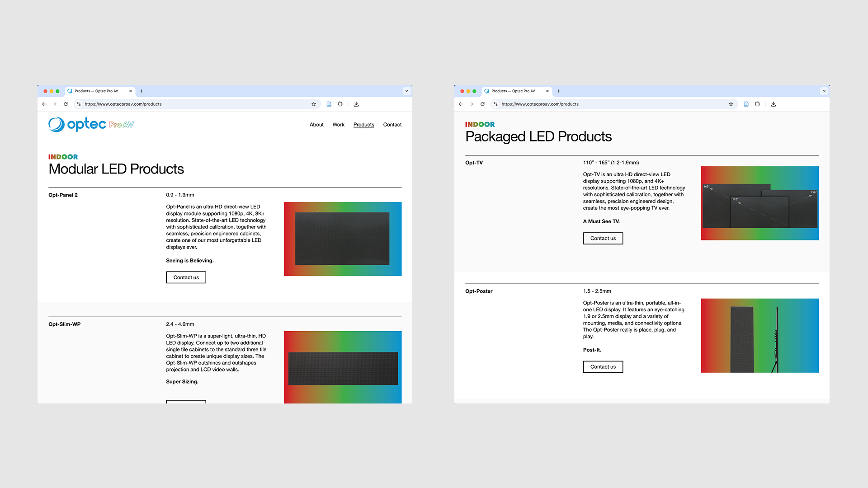Go forward in the right browser window
Image resolution: width=868 pixels, height=488 pixels.
pyautogui.click(x=472, y=104)
